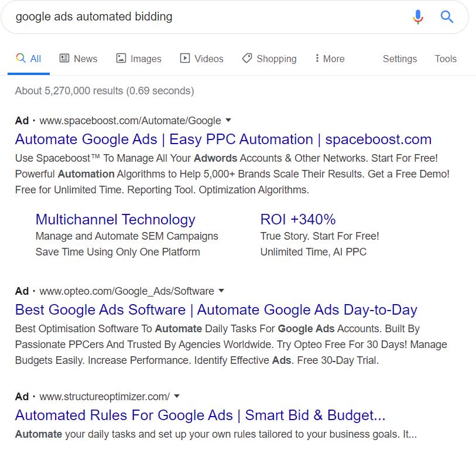Switch to the News tab
The width and height of the screenshot is (476, 450).
coord(85,58)
